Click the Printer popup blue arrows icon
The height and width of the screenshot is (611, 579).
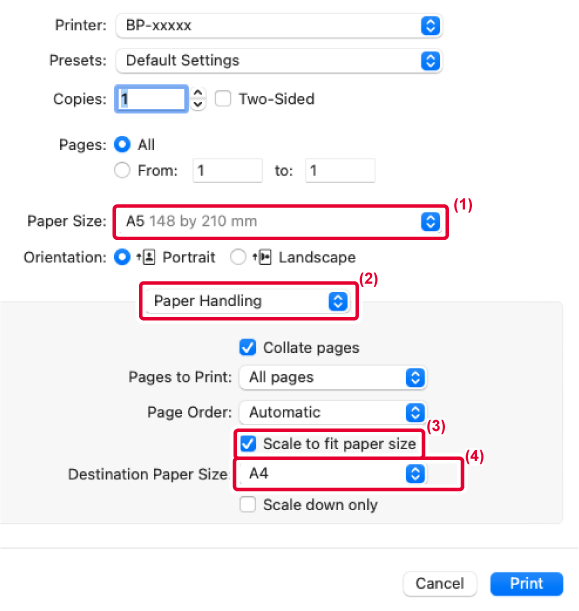coord(431,26)
